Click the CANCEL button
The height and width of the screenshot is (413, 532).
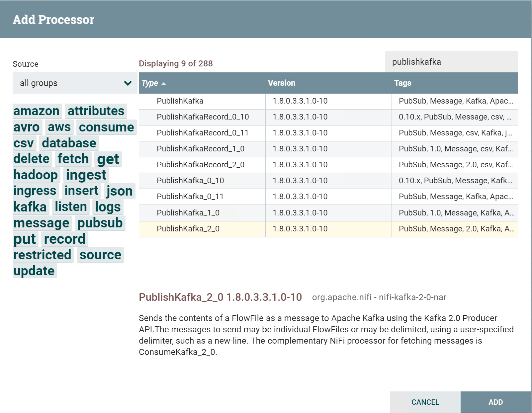pos(425,402)
